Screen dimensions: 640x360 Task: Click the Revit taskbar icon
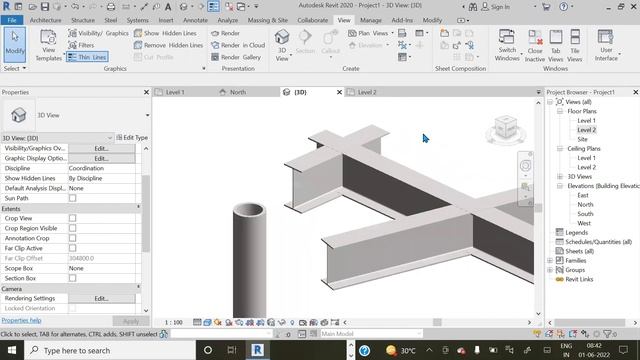point(257,350)
